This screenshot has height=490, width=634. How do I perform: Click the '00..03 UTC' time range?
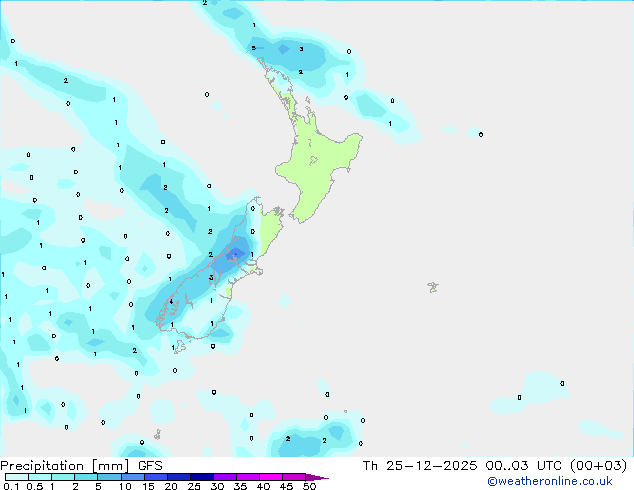[x=524, y=466]
